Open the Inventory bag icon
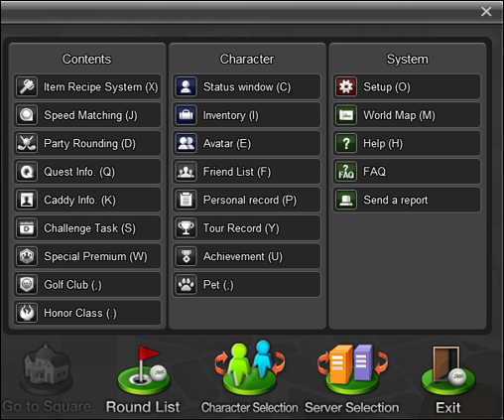 tap(187, 115)
